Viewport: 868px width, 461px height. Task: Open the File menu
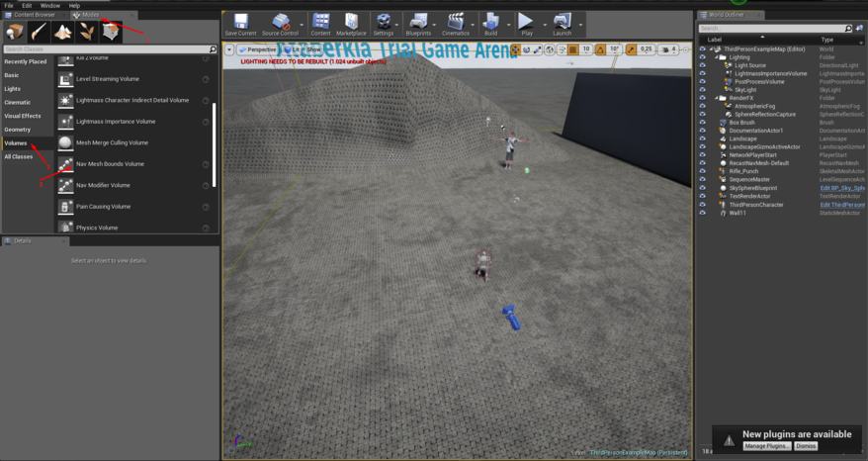pyautogui.click(x=9, y=6)
